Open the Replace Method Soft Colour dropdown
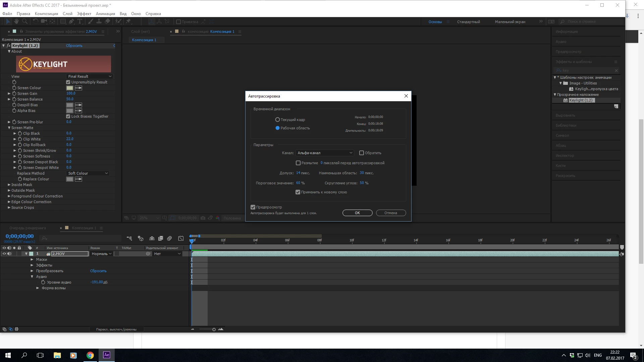644x362 pixels. point(88,173)
